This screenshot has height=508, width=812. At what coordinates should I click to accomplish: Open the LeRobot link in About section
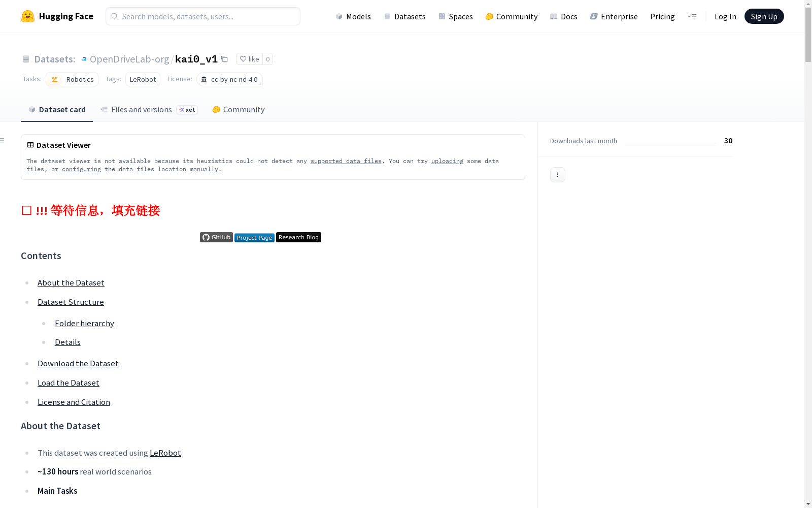(x=165, y=453)
